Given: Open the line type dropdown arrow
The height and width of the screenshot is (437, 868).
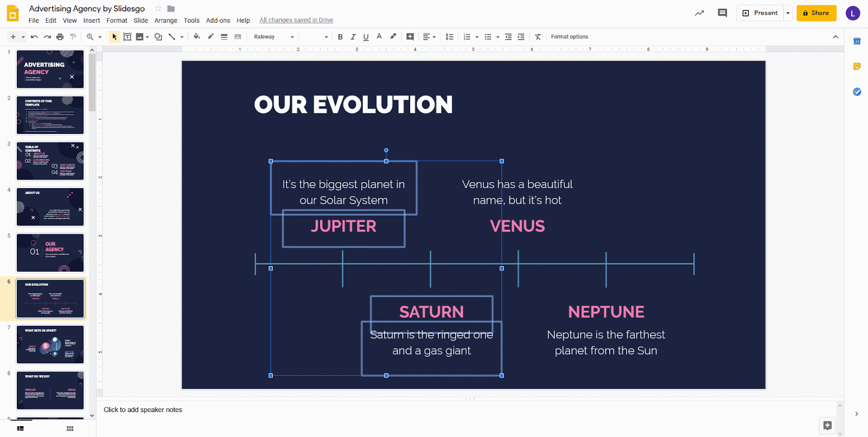Looking at the screenshot, I should [182, 37].
